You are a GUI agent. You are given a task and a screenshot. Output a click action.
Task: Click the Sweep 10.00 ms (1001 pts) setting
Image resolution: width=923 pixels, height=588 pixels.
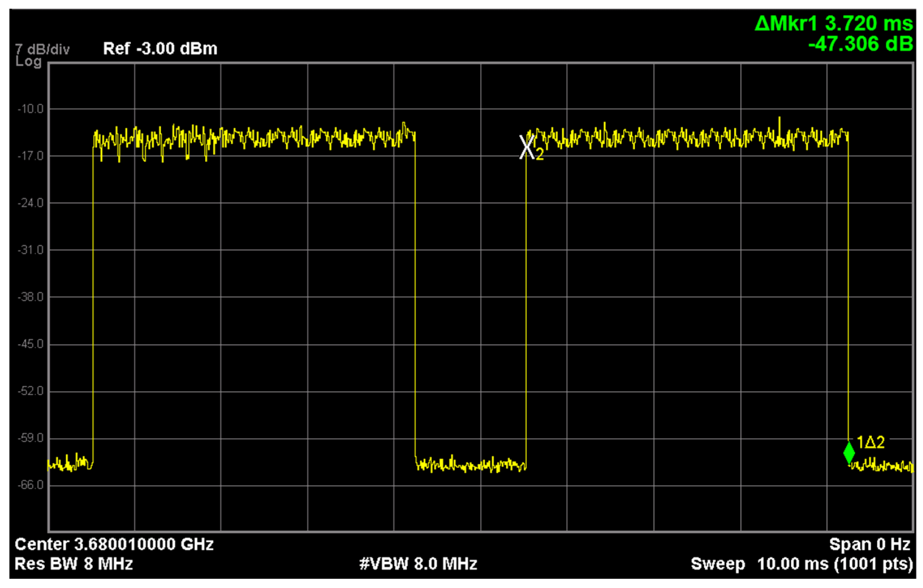(x=802, y=564)
